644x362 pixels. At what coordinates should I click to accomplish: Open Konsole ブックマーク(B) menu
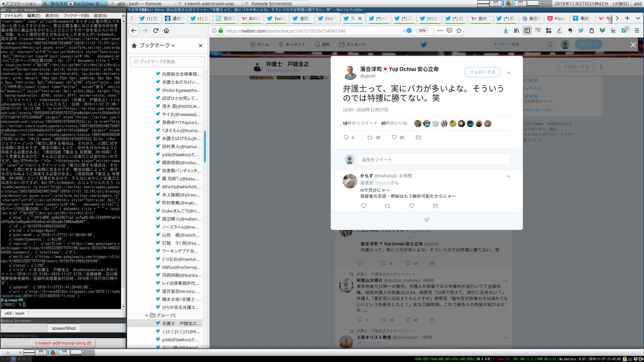tap(76, 16)
